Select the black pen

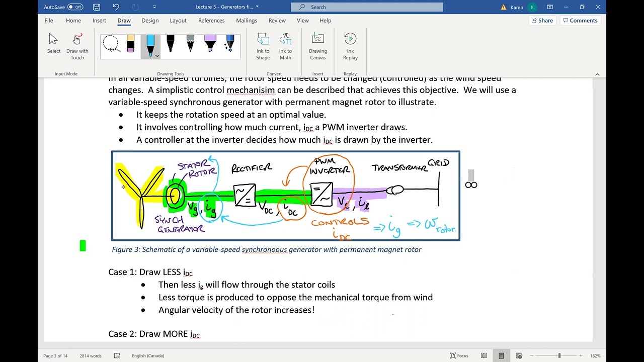pyautogui.click(x=170, y=44)
